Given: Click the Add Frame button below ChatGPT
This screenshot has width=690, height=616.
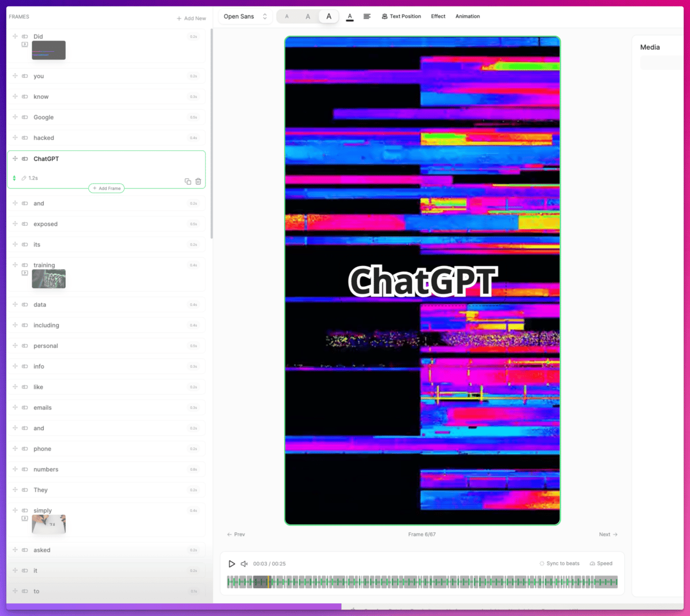Looking at the screenshot, I should [107, 188].
